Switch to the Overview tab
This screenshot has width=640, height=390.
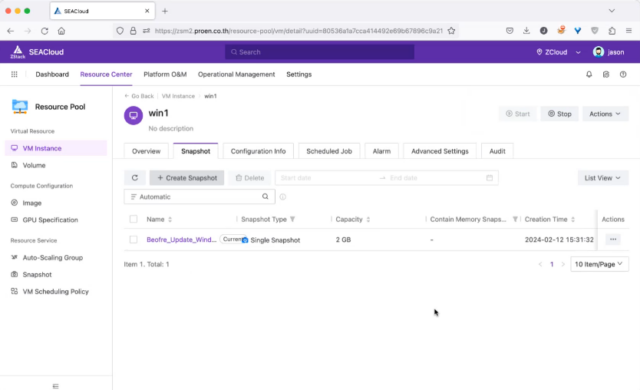(146, 151)
